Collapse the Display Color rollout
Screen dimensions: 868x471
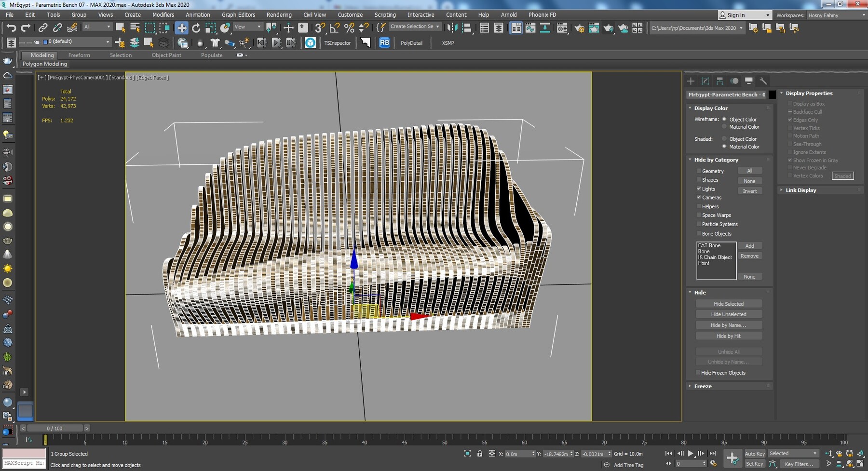coord(709,108)
